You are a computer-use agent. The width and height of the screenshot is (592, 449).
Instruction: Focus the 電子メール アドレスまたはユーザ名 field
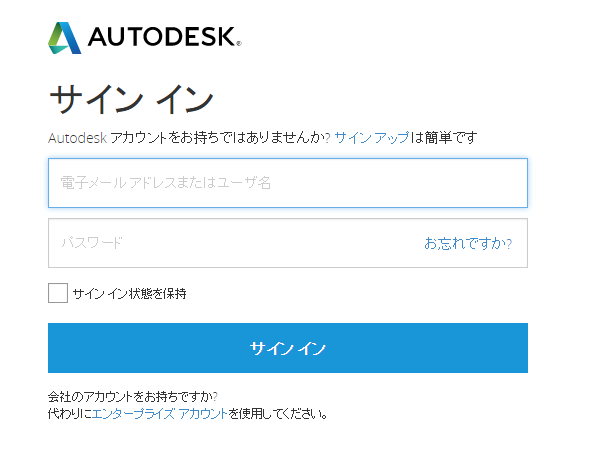click(288, 183)
